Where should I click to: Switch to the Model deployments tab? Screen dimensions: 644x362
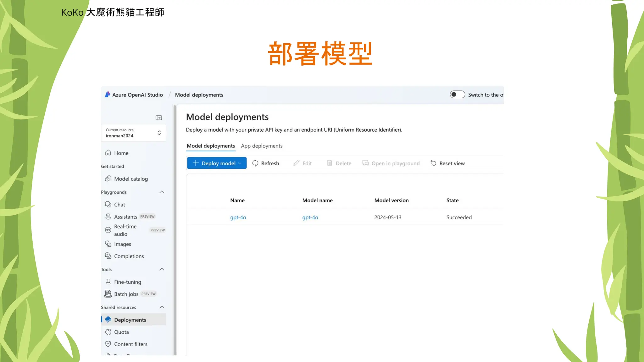(x=211, y=146)
